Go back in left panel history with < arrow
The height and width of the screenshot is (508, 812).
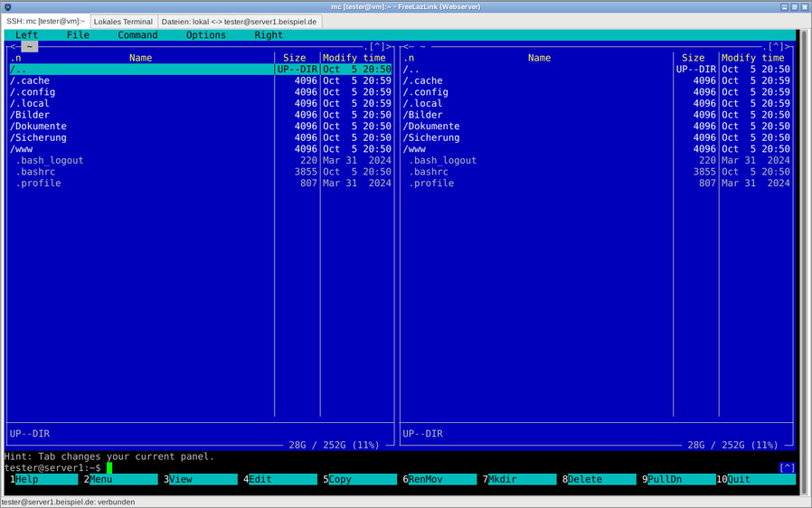point(12,47)
